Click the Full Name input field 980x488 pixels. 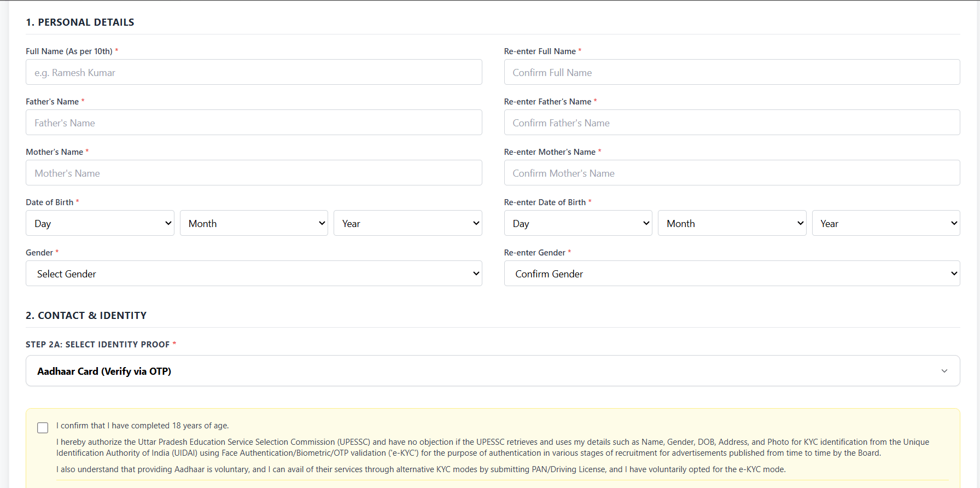(x=254, y=72)
